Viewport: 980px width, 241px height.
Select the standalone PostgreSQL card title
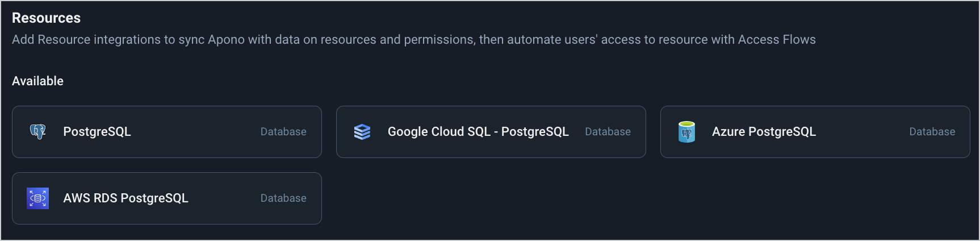coord(97,132)
